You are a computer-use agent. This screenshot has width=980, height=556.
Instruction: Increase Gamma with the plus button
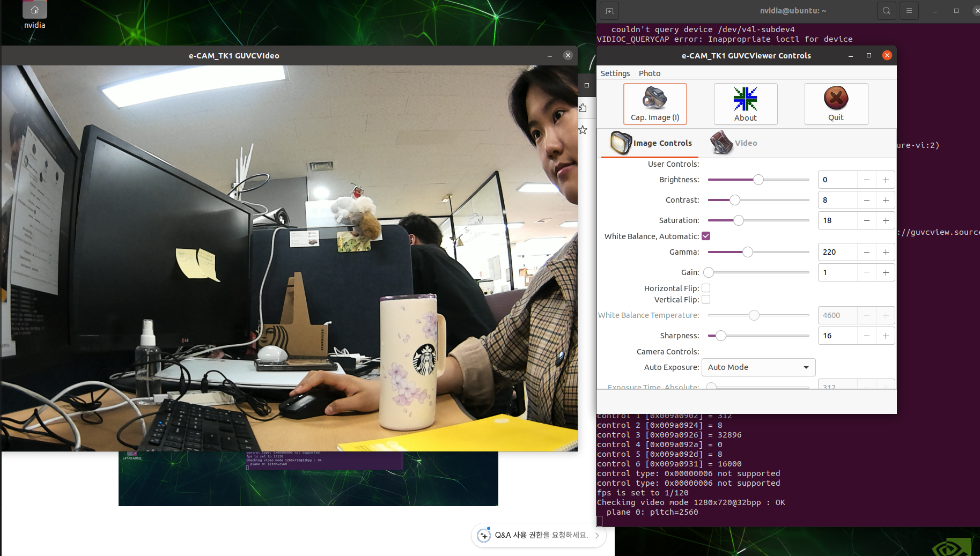(886, 252)
